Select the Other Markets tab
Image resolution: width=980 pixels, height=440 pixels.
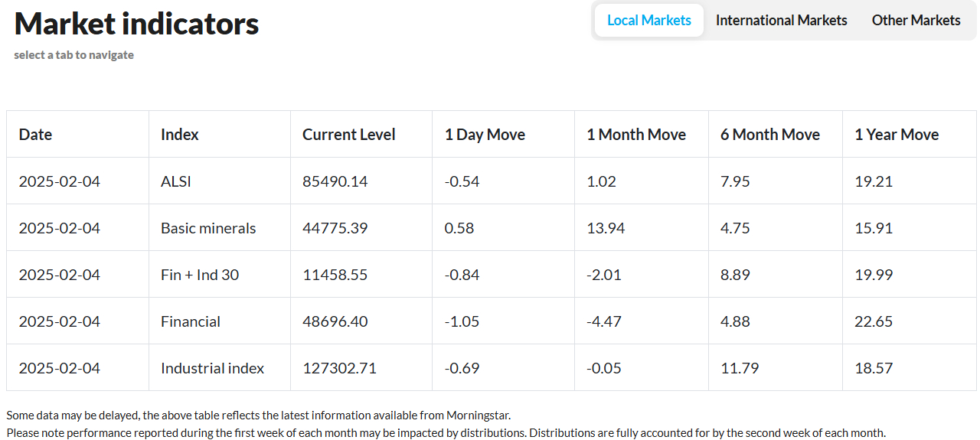point(916,21)
